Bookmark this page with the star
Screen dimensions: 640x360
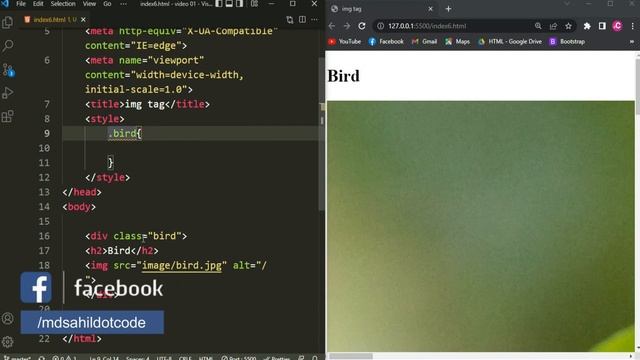point(568,26)
